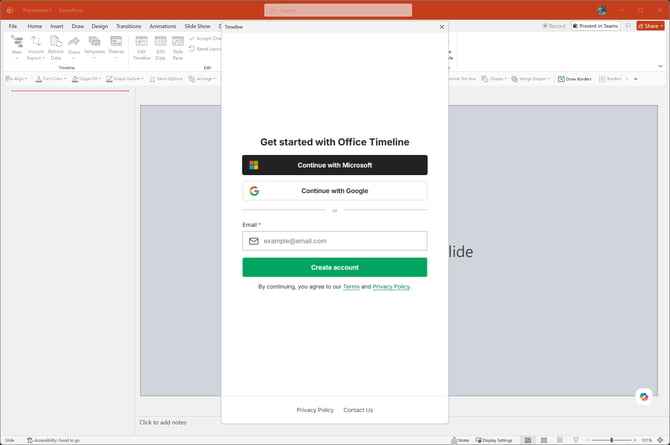Click the Email input field
Image resolution: width=670 pixels, height=445 pixels.
tap(335, 241)
